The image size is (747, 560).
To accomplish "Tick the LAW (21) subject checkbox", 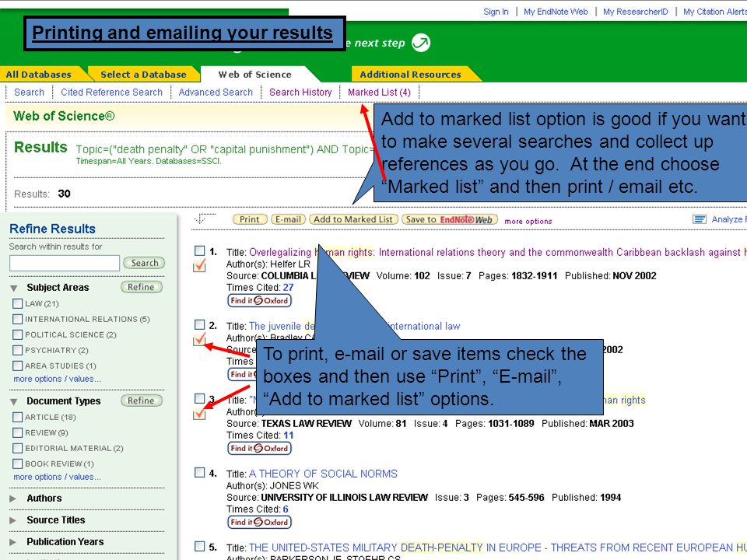I will 18,303.
